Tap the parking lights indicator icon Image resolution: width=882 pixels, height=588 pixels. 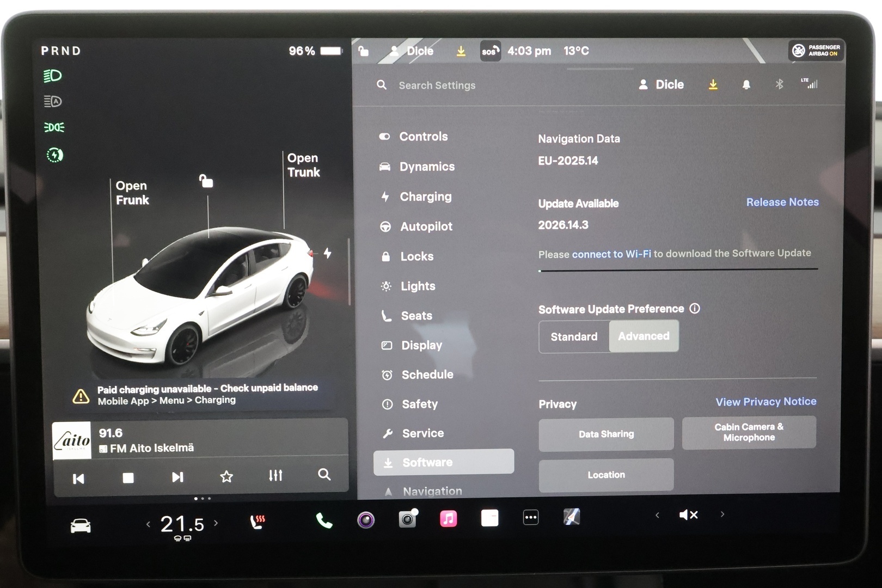click(x=54, y=127)
